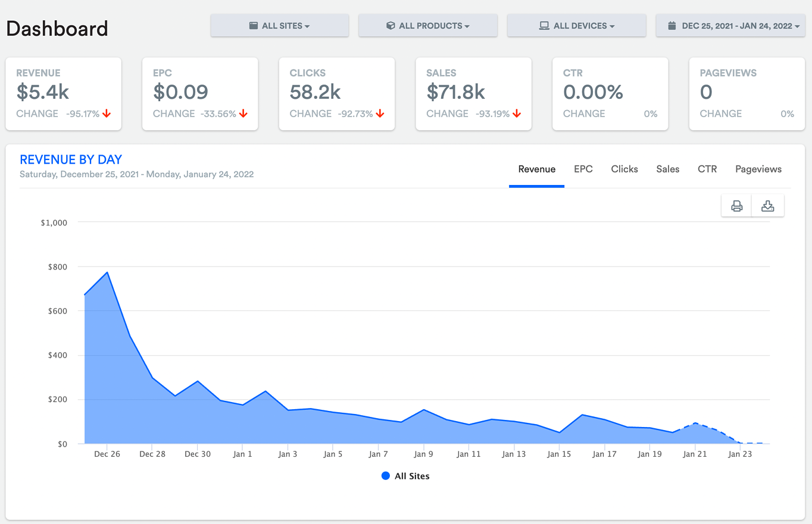Click the Dec 26 peak on the chart
The image size is (812, 524).
[107, 272]
